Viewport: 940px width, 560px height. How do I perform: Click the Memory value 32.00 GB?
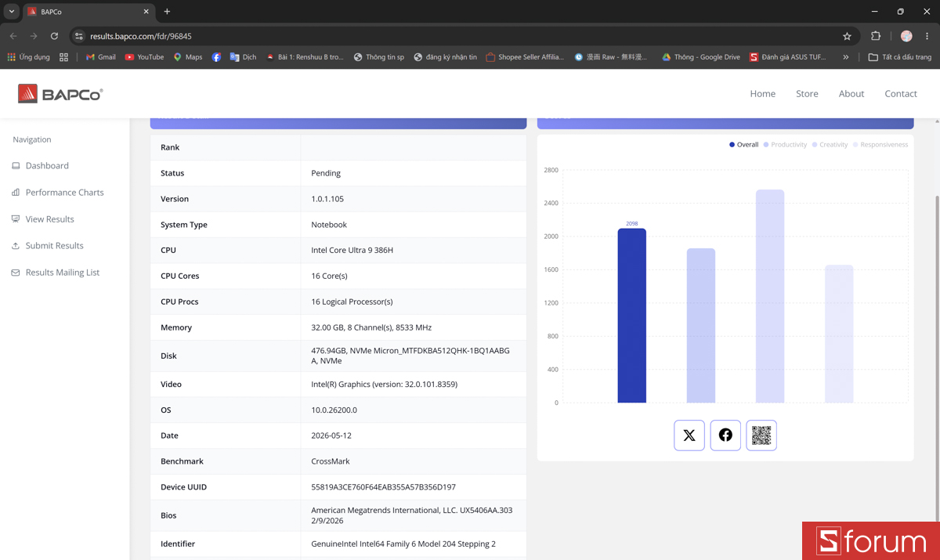point(371,327)
